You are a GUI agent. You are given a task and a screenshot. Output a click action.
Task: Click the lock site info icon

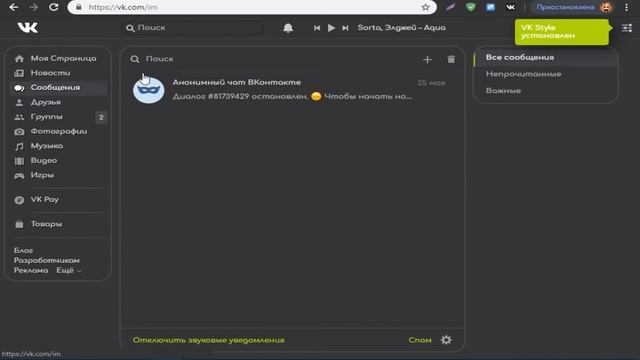[x=79, y=7]
